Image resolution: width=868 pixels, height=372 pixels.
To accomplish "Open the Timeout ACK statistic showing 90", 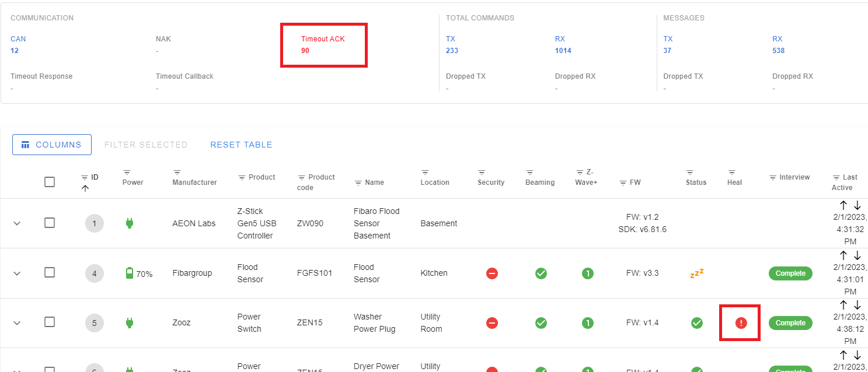I will [x=323, y=45].
